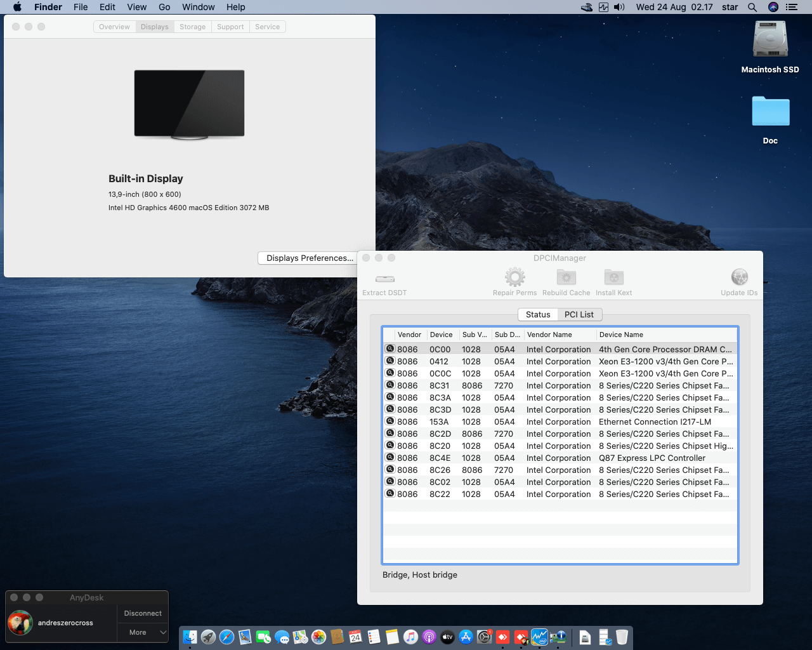Open Launchpad from the Dock
This screenshot has width=812, height=650.
[208, 637]
